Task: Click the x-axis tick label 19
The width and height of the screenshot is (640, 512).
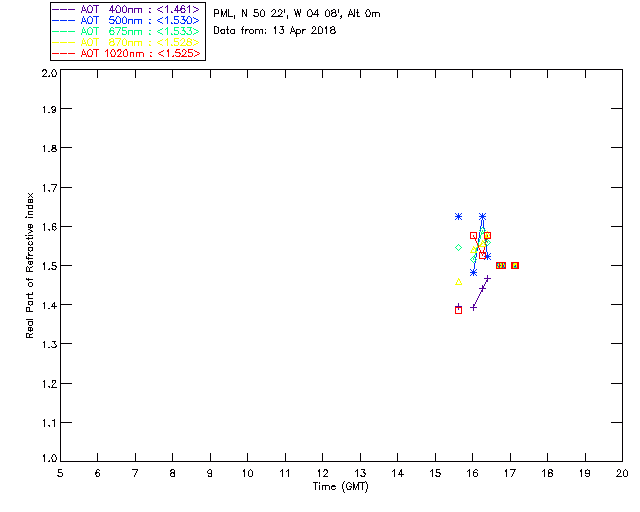Action: pyautogui.click(x=585, y=473)
